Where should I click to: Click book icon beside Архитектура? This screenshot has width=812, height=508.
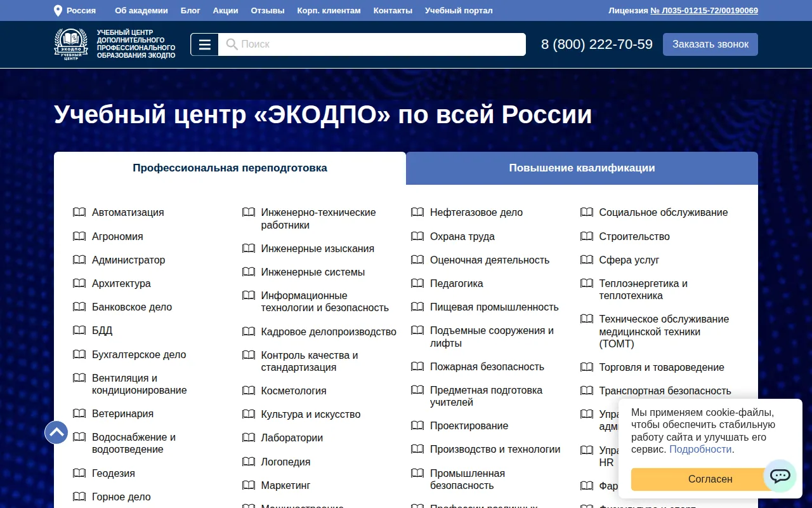[79, 283]
